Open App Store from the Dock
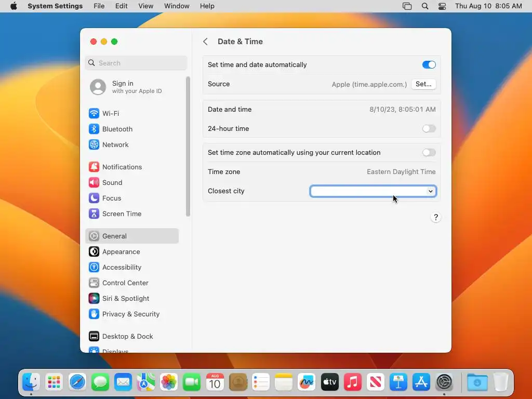Image resolution: width=532 pixels, height=399 pixels. click(x=421, y=383)
